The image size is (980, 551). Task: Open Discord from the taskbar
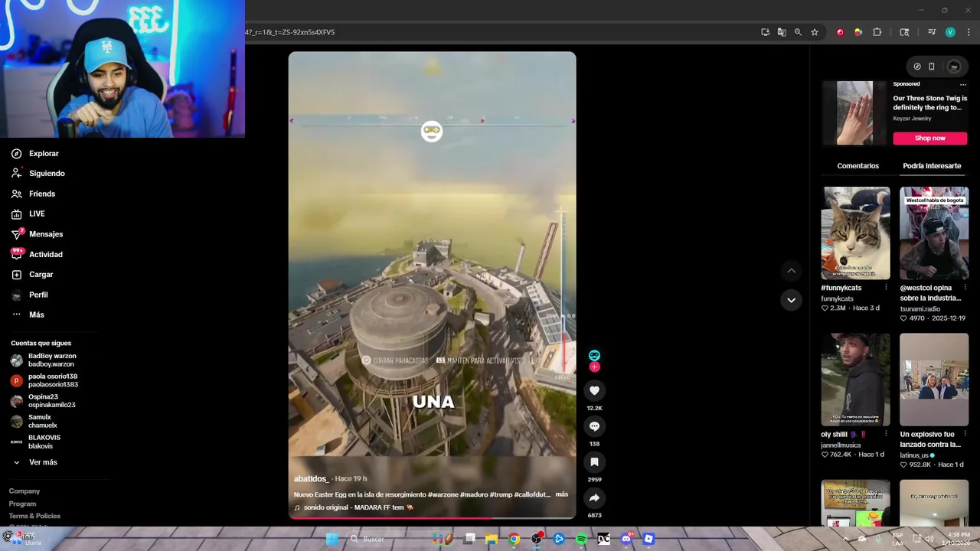tap(626, 539)
